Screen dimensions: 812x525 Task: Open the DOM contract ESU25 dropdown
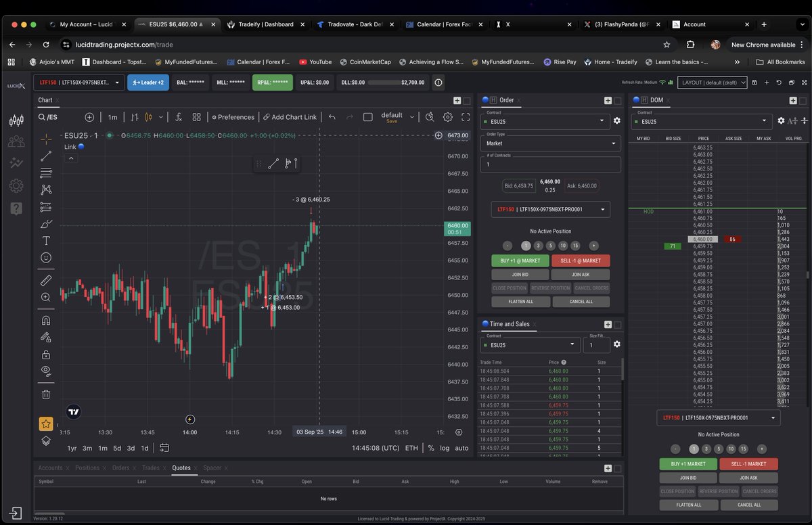click(702, 122)
